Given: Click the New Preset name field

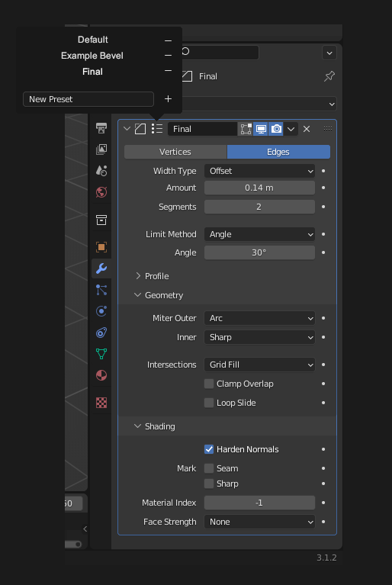Looking at the screenshot, I should click(88, 99).
